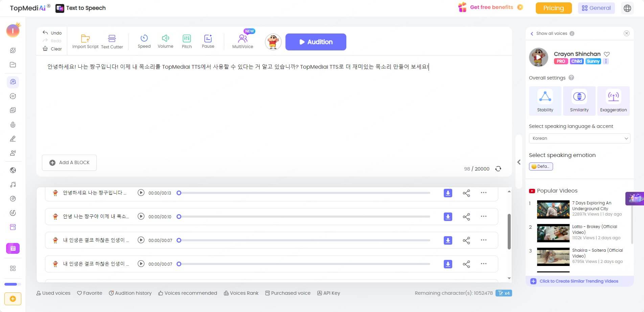This screenshot has height=312, width=644.
Task: Open more options for first 00:07 clip
Action: coord(484,240)
